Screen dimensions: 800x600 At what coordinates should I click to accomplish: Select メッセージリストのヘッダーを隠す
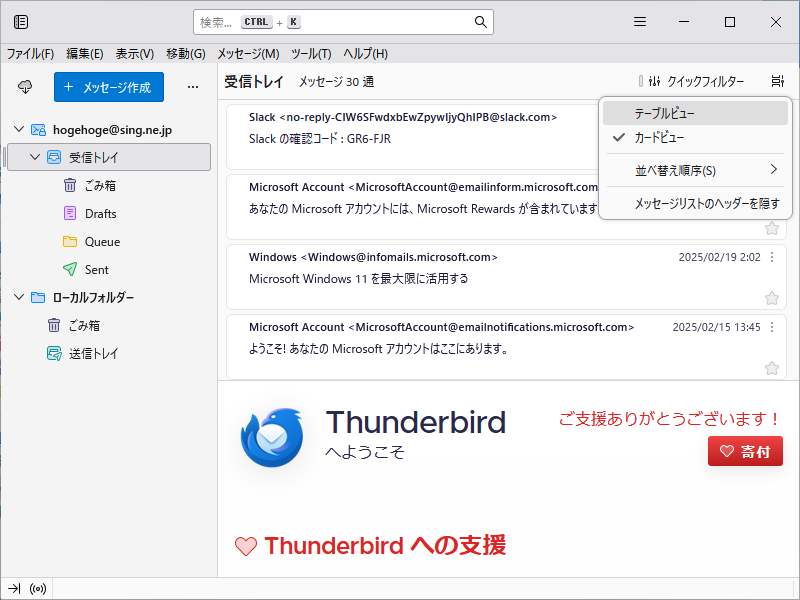(695, 204)
